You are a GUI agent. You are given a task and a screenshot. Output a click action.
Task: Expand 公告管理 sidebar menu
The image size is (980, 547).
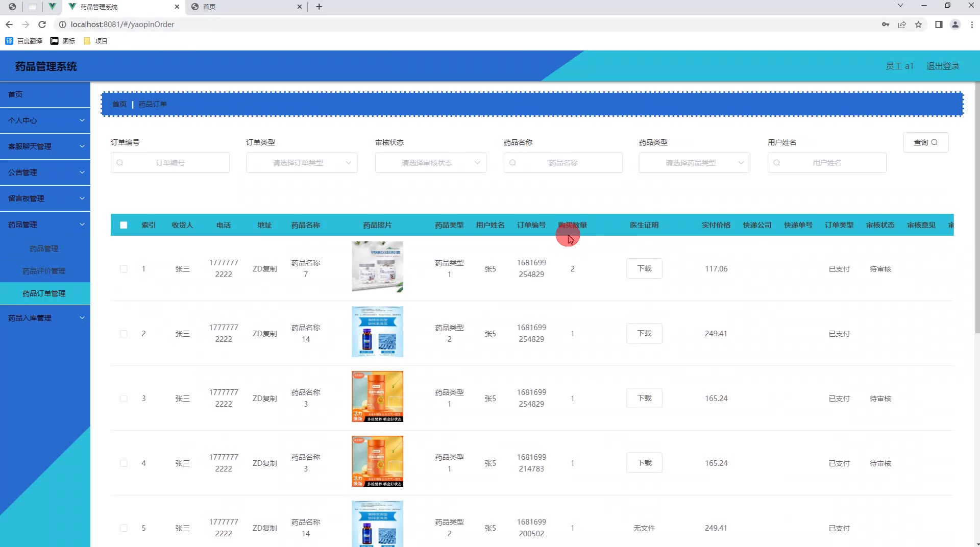tap(45, 172)
